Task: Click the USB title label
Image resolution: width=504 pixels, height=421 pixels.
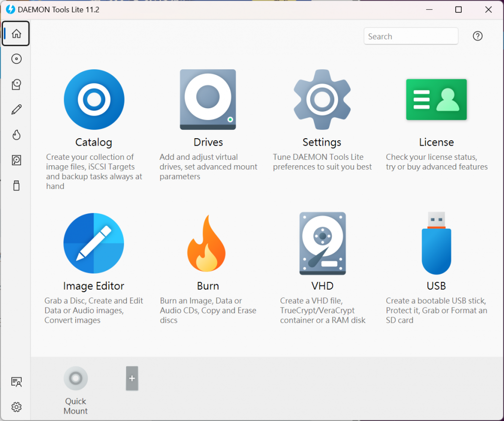Action: click(436, 286)
